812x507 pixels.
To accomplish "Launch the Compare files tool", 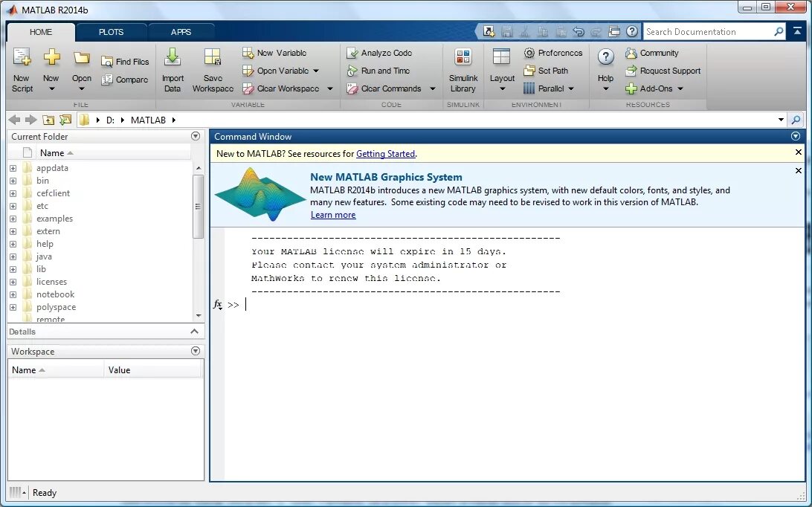I will tap(125, 80).
